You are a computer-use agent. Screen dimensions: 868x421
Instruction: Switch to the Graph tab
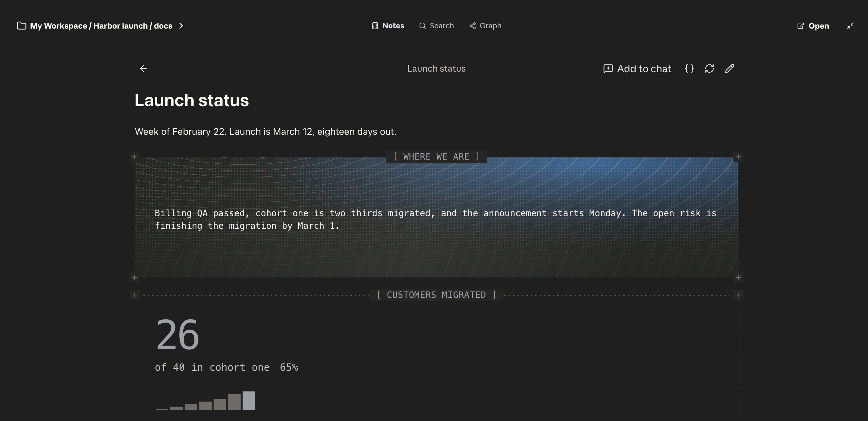pos(485,26)
